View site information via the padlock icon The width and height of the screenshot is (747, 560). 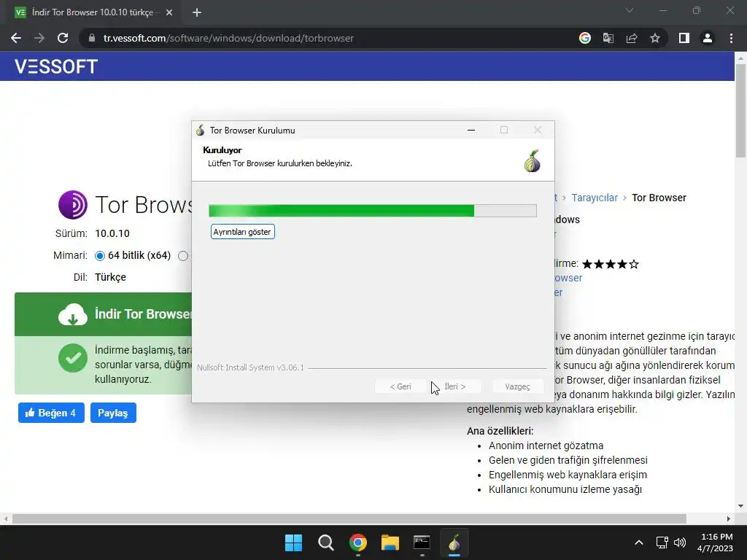pyautogui.click(x=92, y=38)
